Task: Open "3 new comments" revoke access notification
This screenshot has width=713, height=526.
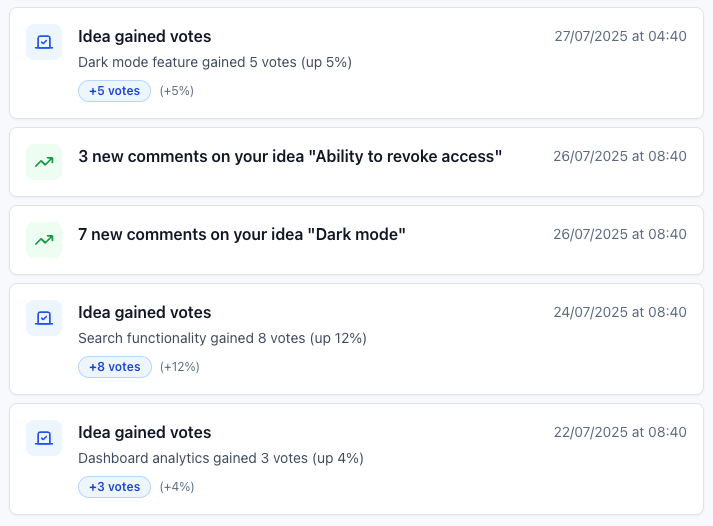Action: click(290, 156)
